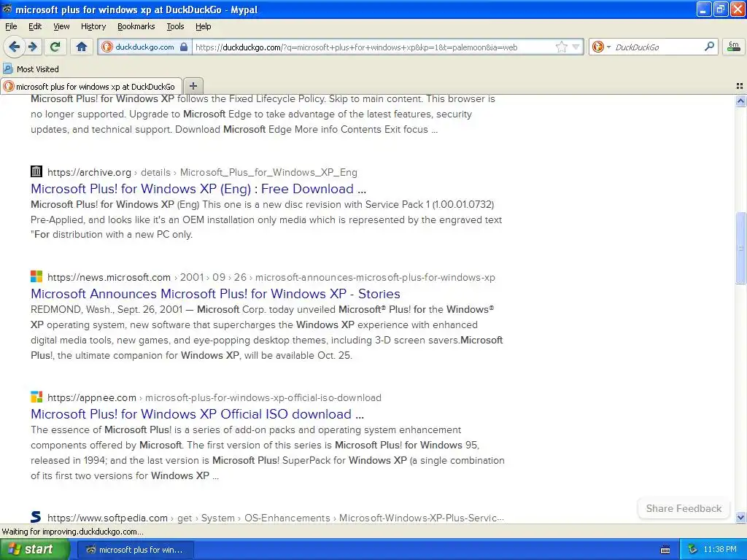Click the news.microsoft.com result URL
Viewport: 747px width, 560px height.
(271, 277)
